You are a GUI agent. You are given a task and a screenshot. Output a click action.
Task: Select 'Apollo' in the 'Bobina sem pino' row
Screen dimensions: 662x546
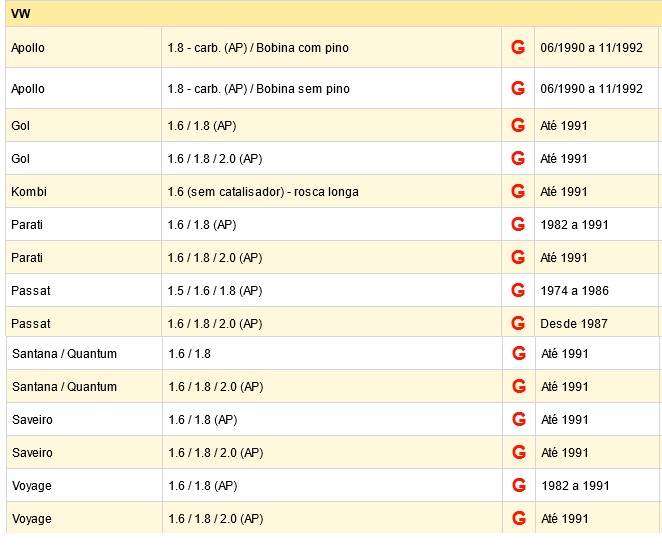(x=28, y=89)
